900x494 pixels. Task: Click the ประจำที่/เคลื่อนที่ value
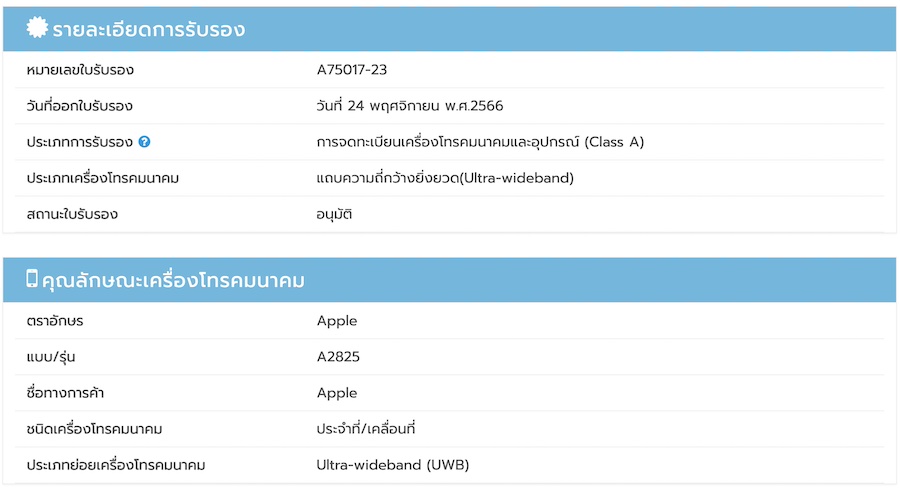point(366,429)
